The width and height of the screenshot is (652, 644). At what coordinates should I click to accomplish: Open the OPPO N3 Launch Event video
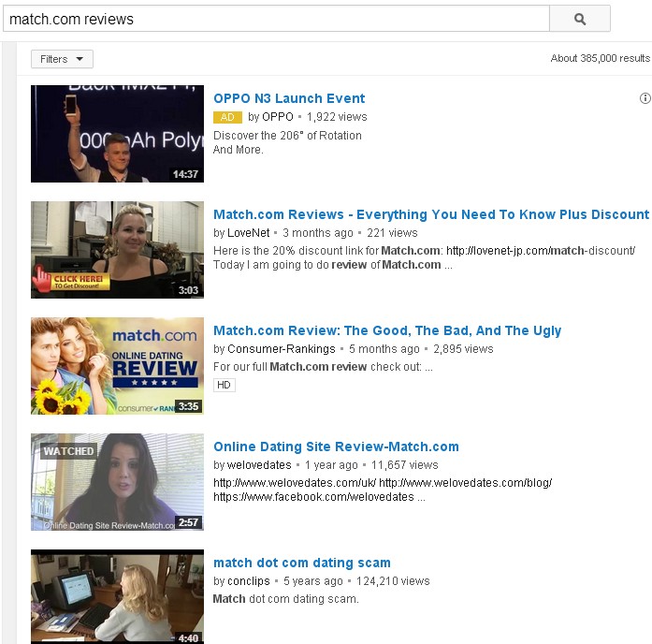(289, 98)
